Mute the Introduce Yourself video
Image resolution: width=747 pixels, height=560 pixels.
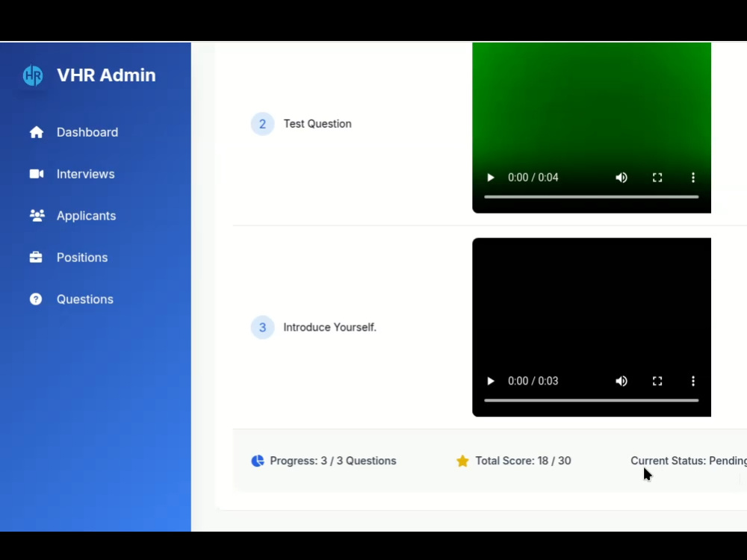pyautogui.click(x=622, y=381)
